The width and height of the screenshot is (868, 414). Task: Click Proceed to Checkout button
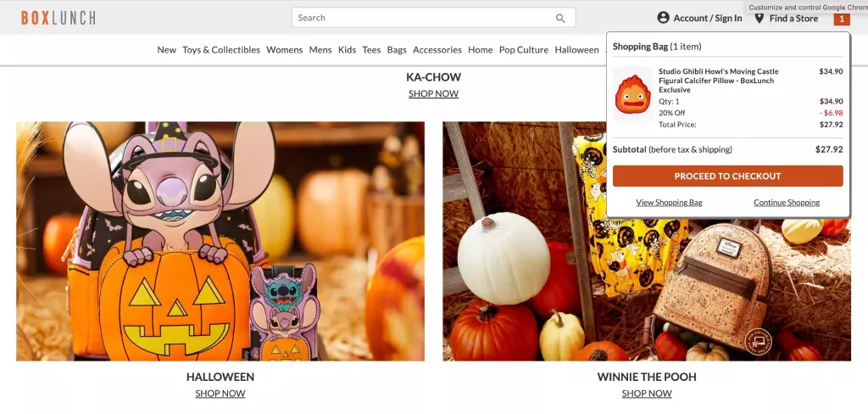[x=727, y=176]
